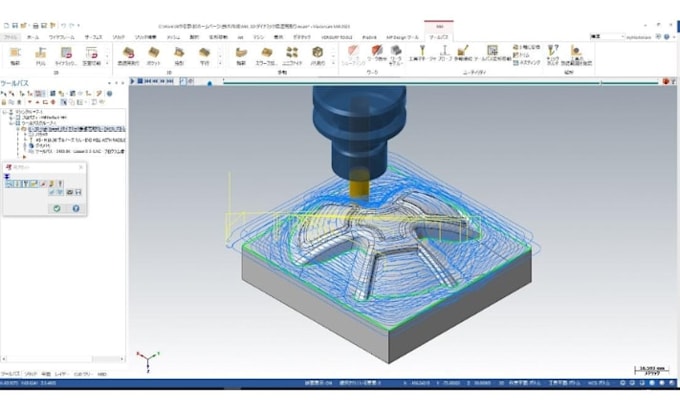Image resolution: width=680 pixels, height=411 pixels.
Task: Click Select all operations in Toolpaths manager toolbar
Action: tap(4, 93)
